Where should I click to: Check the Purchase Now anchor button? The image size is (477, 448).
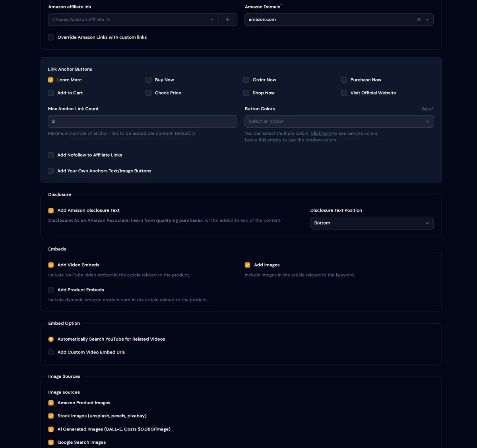click(x=344, y=80)
